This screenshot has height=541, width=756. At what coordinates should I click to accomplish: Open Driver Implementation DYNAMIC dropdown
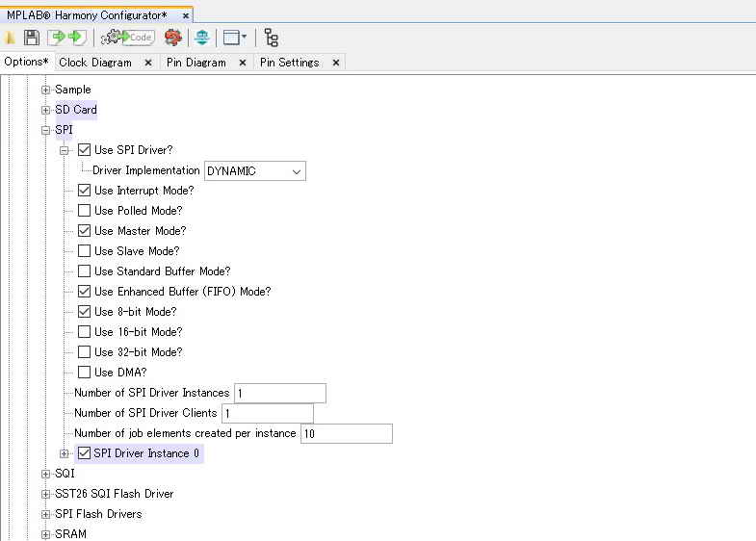click(x=255, y=171)
